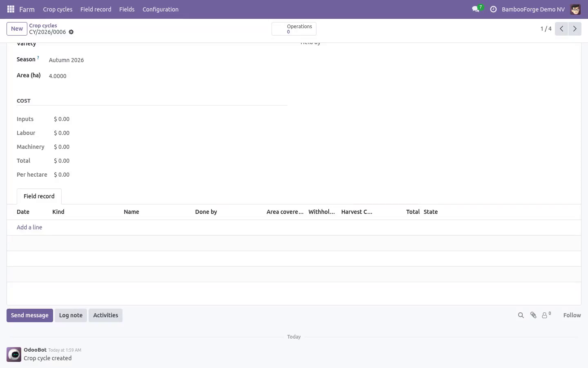Viewport: 588px width, 368px height.
Task: Sort the table by Name column
Action: point(131,212)
